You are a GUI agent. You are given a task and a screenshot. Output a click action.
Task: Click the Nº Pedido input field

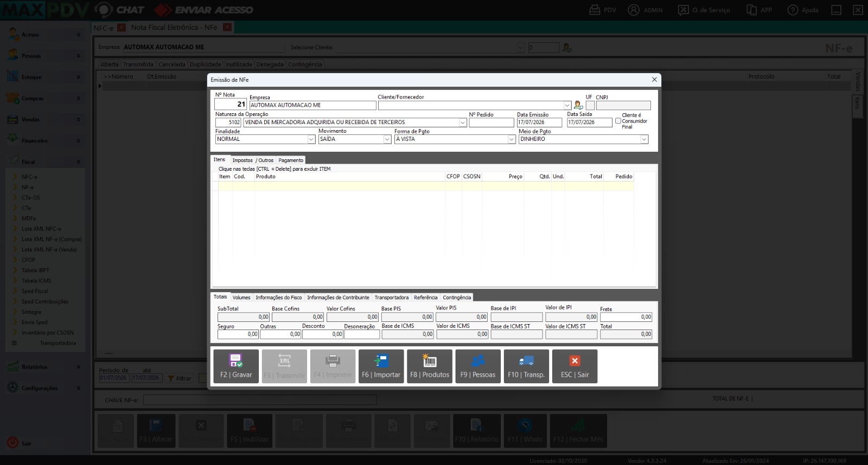pyautogui.click(x=492, y=122)
